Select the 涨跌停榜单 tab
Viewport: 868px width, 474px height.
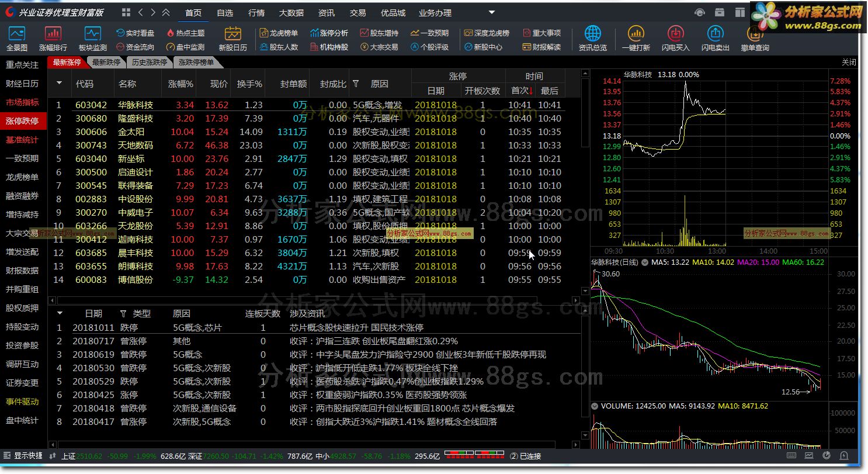[196, 62]
